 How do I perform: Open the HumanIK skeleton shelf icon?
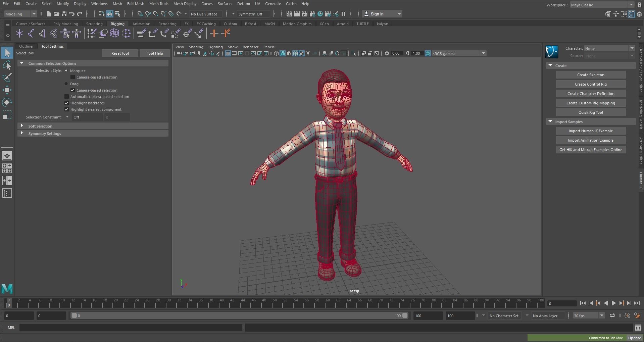point(77,33)
